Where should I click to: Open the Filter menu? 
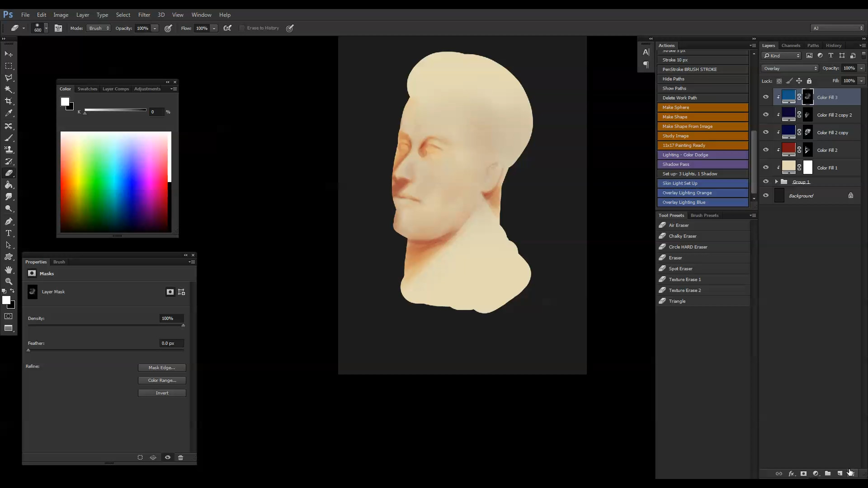click(144, 15)
